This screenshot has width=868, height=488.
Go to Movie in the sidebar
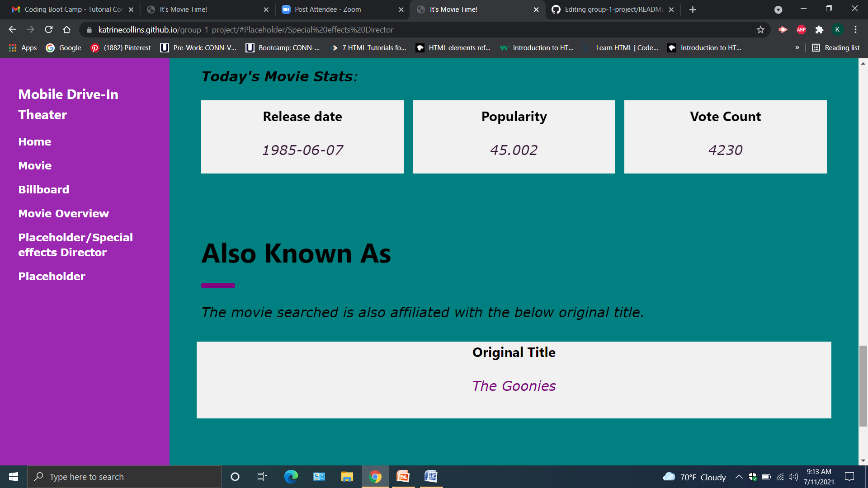point(35,166)
